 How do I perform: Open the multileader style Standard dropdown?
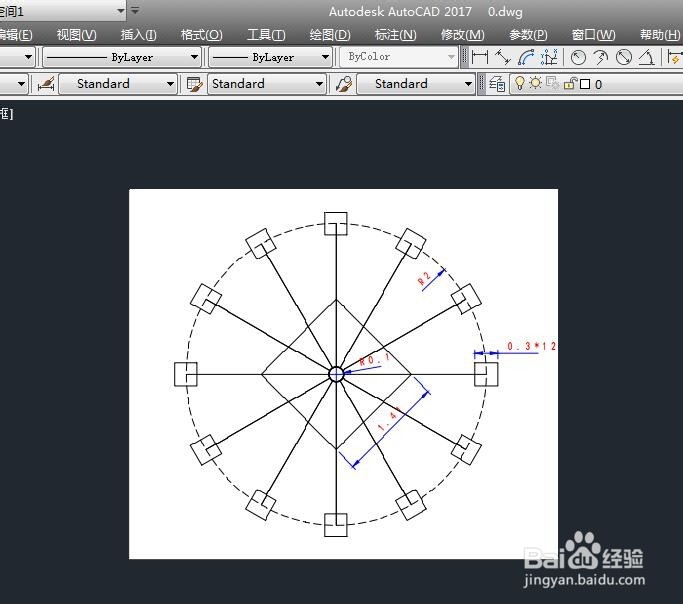point(416,84)
